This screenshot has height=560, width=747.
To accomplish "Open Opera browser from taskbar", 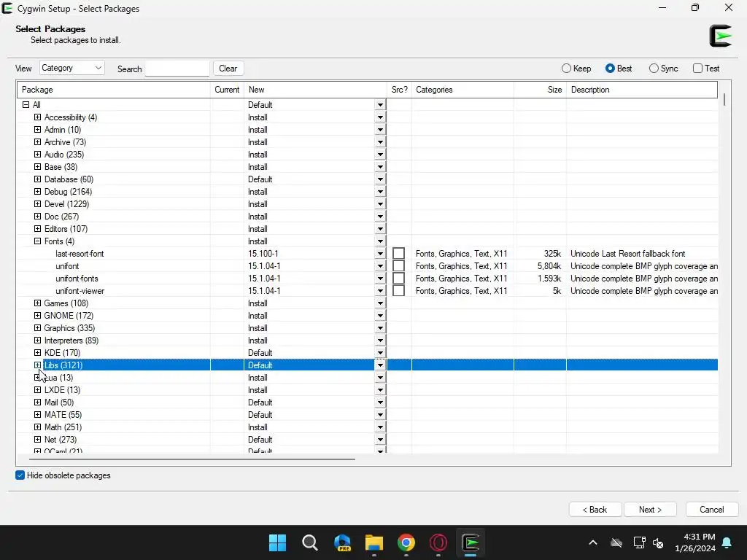I will tap(438, 542).
